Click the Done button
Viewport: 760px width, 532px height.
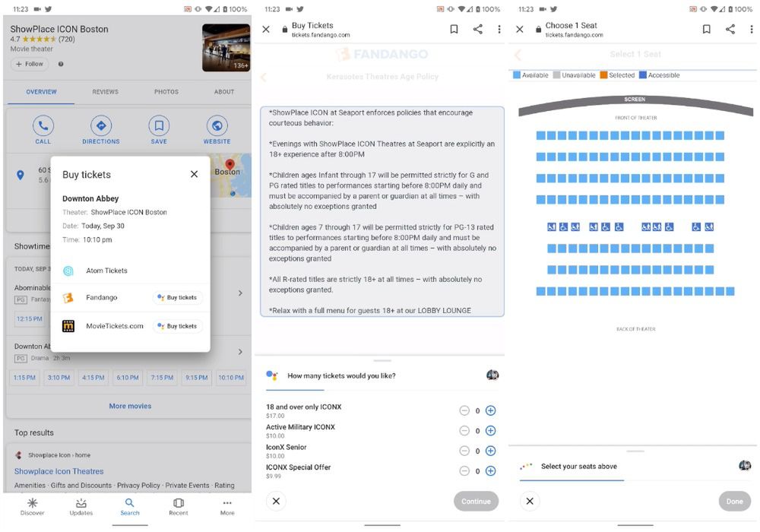pyautogui.click(x=734, y=501)
